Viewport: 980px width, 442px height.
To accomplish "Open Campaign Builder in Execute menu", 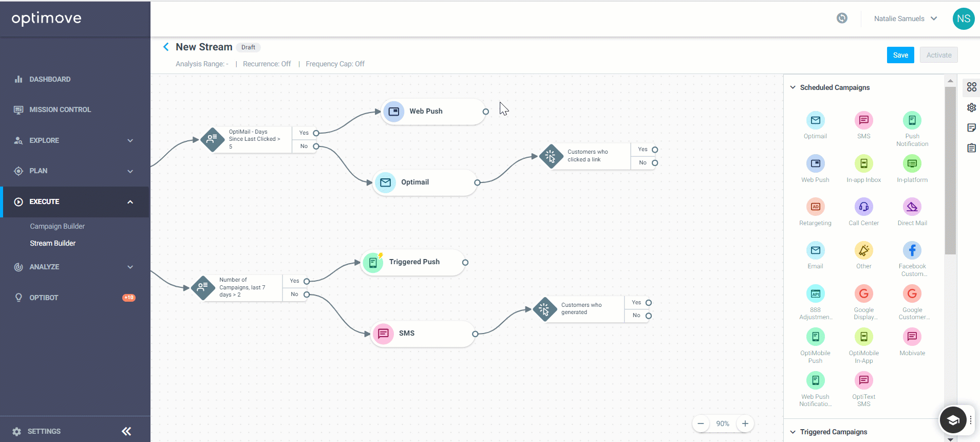I will (57, 226).
